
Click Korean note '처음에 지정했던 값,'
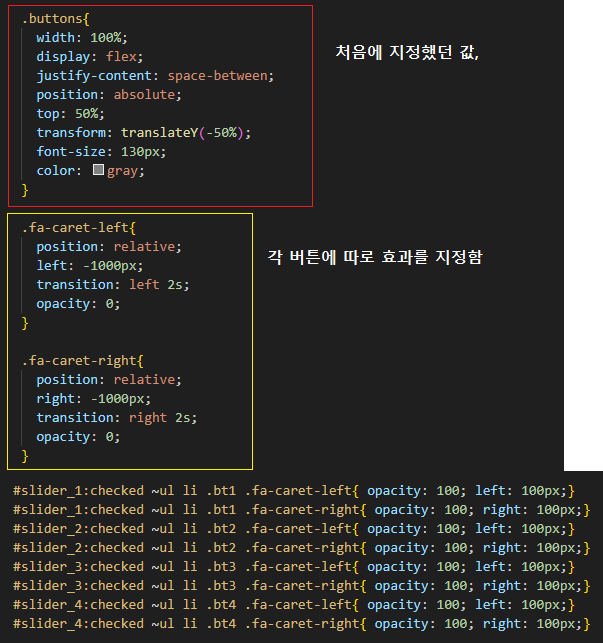point(407,52)
